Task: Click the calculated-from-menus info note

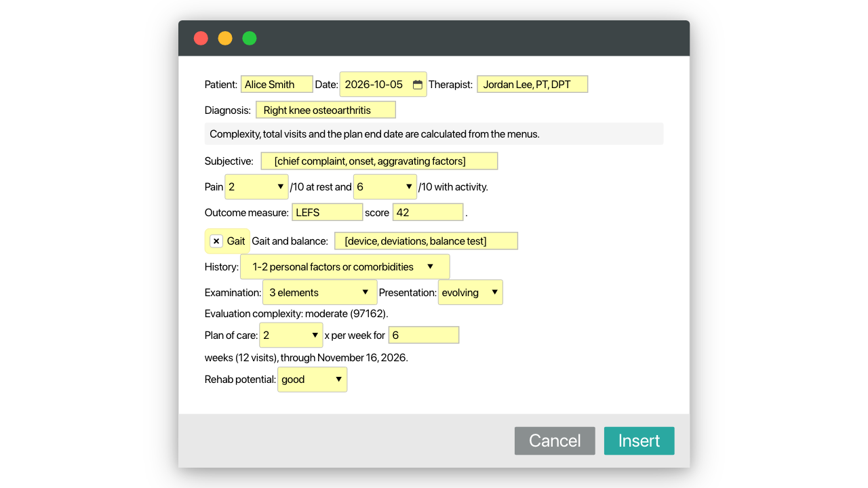Action: tap(434, 134)
